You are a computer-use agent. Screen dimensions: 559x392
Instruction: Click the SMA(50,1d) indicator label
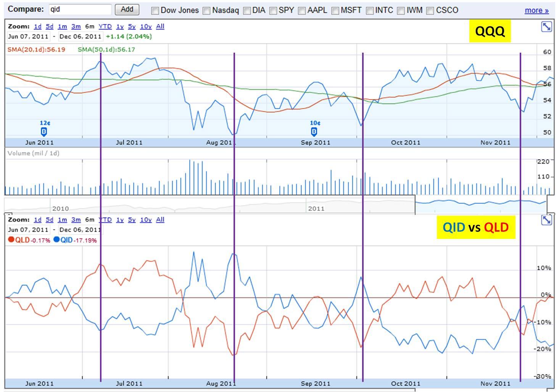coord(106,49)
